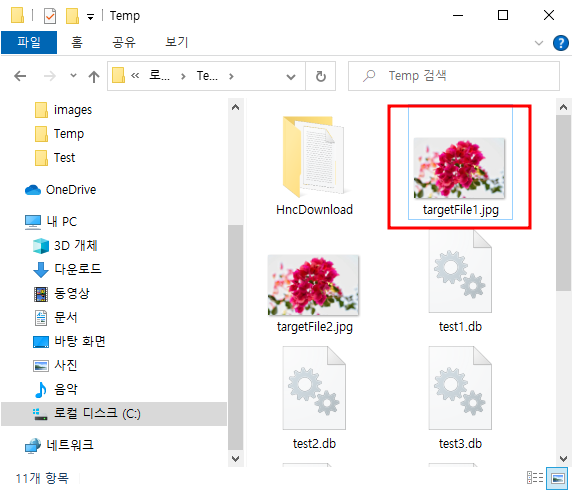The image size is (573, 491).
Task: Click navigation pane scroll down arrow
Action: click(236, 458)
